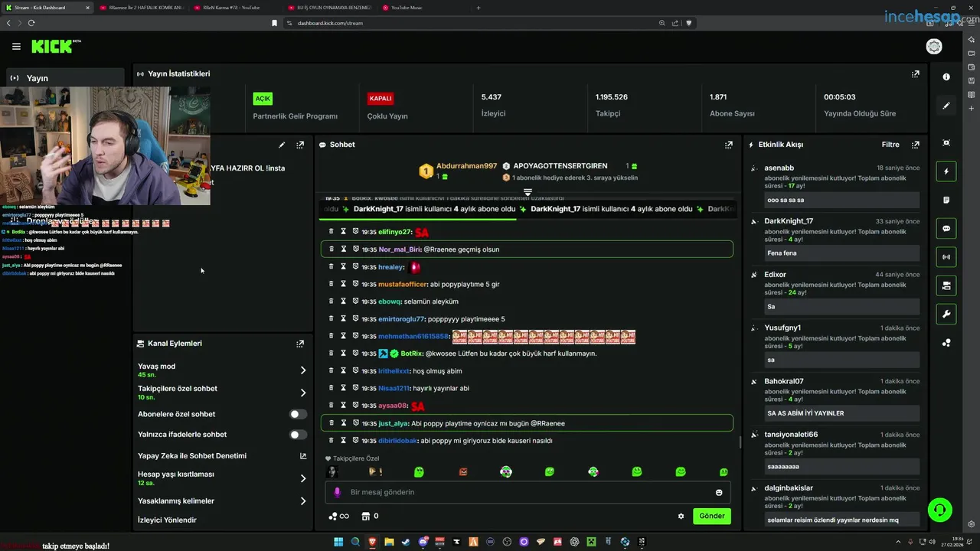Viewport: 980px width, 551px height.
Task: Click the three-dots icon at sidebar bottom
Action: click(x=946, y=343)
